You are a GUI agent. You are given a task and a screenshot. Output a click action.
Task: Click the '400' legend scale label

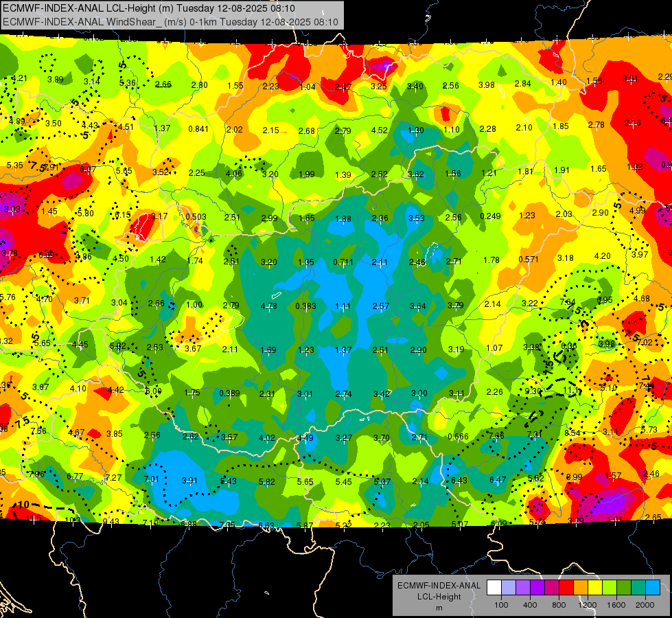(530, 605)
